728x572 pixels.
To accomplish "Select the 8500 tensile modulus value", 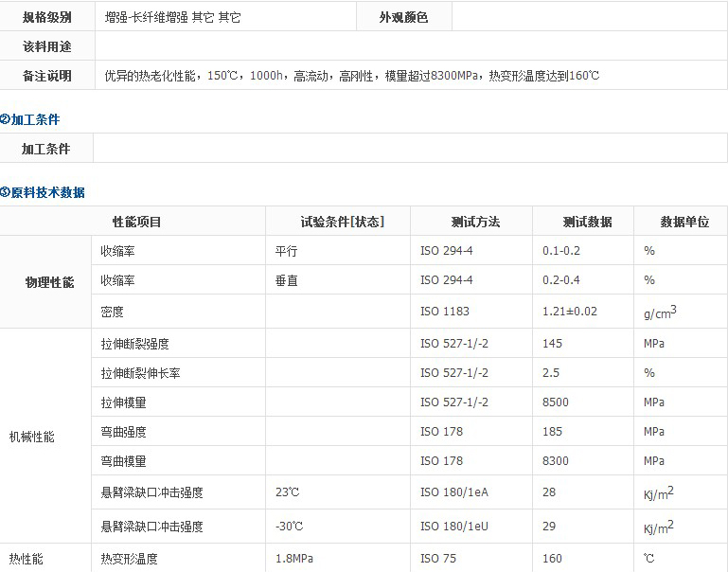I will [x=556, y=402].
